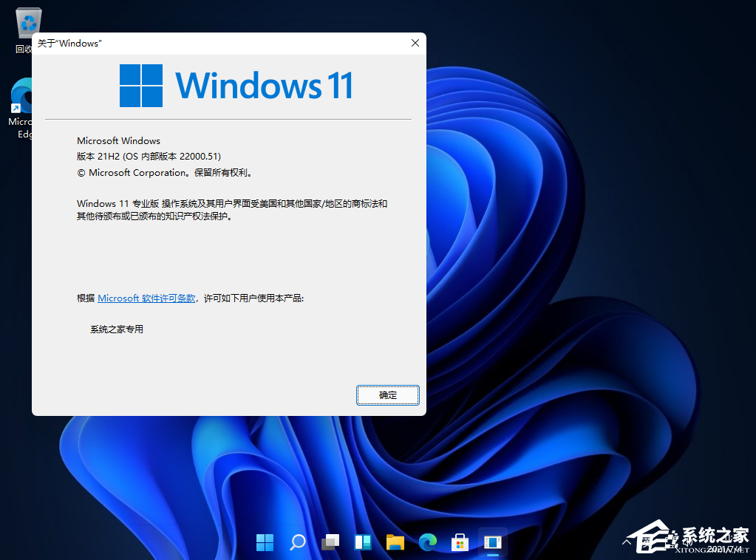This screenshot has width=756, height=560.
Task: Launch Microsoft Edge from the taskbar
Action: coord(427,542)
